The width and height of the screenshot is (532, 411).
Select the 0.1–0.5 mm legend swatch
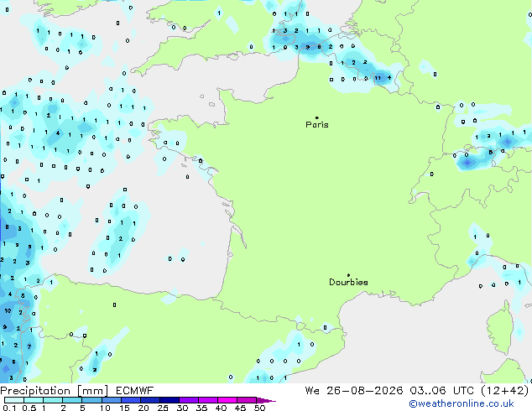(x=14, y=400)
